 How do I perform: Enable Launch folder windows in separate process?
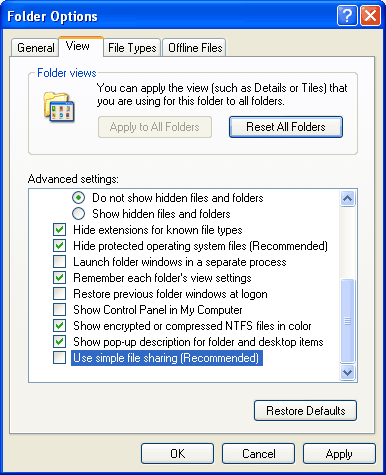pyautogui.click(x=59, y=262)
